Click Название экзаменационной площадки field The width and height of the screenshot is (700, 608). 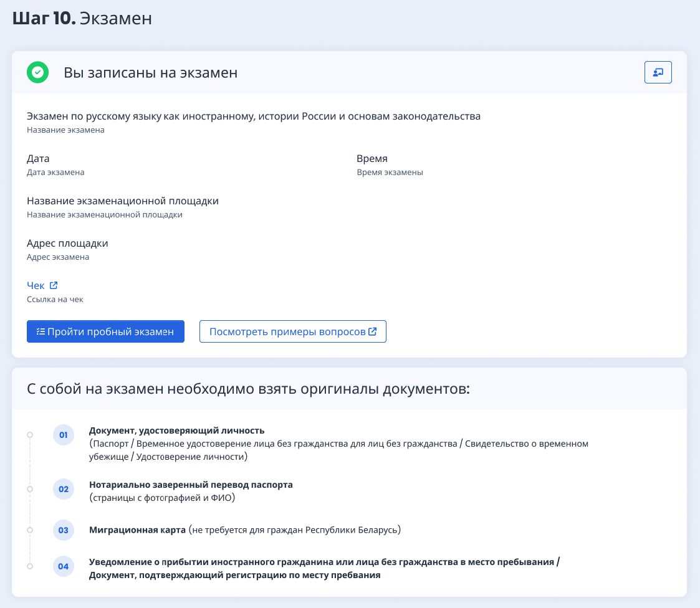(x=123, y=207)
